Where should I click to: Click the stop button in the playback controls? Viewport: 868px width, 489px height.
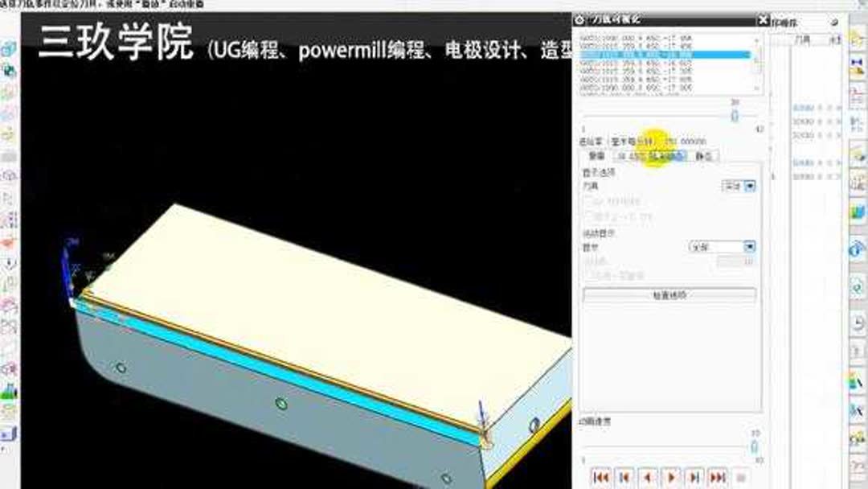pyautogui.click(x=740, y=477)
